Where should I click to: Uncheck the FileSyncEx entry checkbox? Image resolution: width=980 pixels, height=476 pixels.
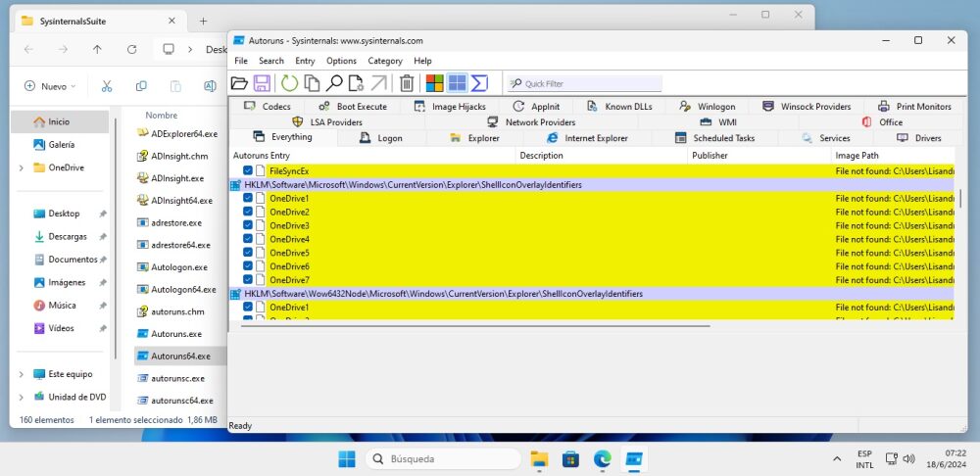[x=248, y=170]
